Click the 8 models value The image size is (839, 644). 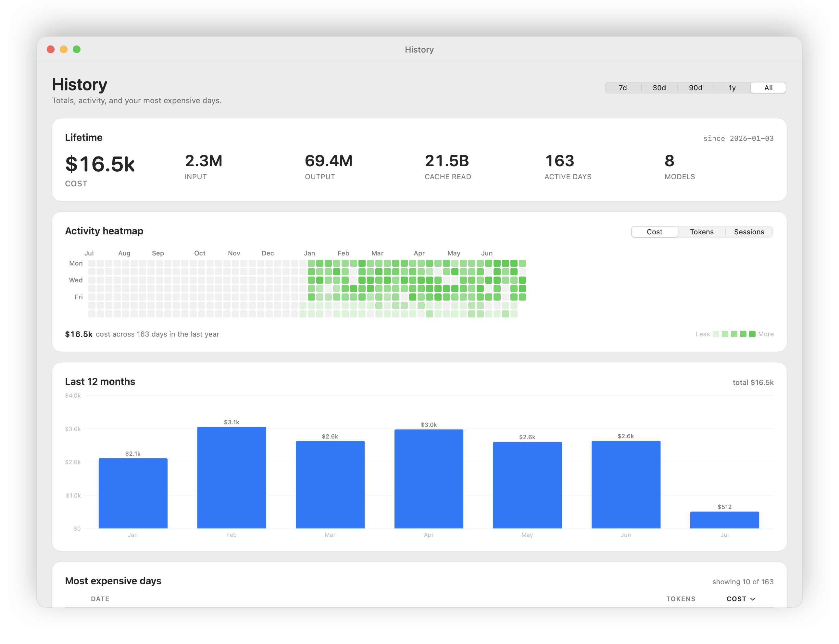coord(670,161)
